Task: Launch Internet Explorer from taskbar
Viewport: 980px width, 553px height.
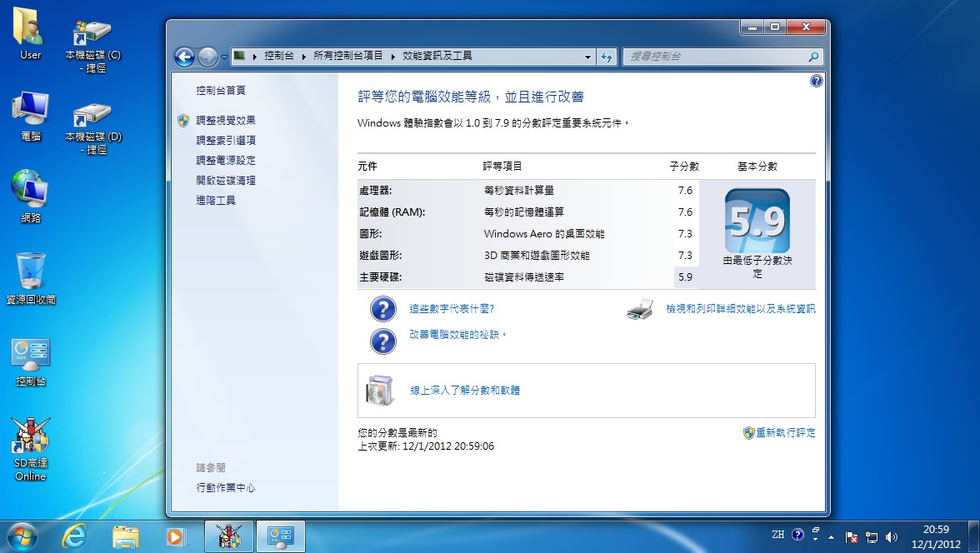Action: [73, 536]
